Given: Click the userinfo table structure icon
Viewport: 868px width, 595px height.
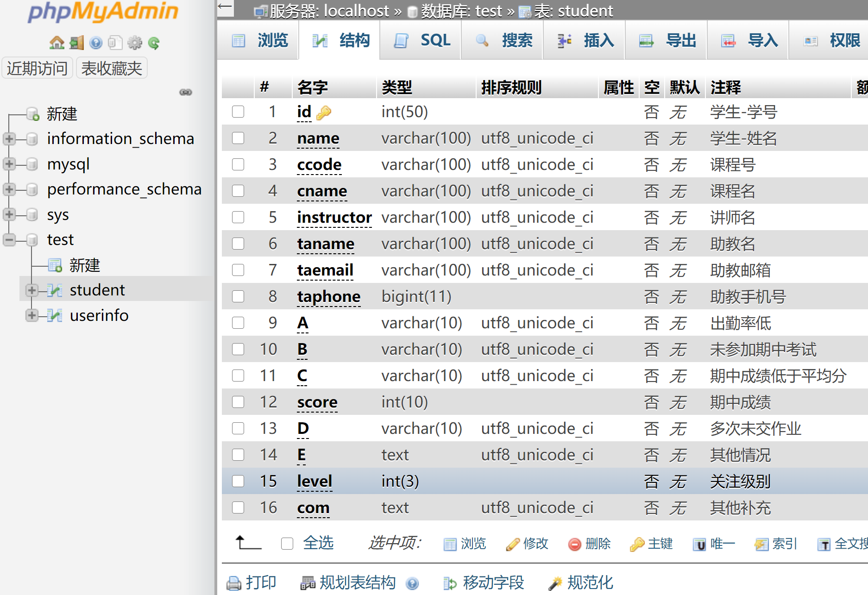Looking at the screenshot, I should click(55, 315).
